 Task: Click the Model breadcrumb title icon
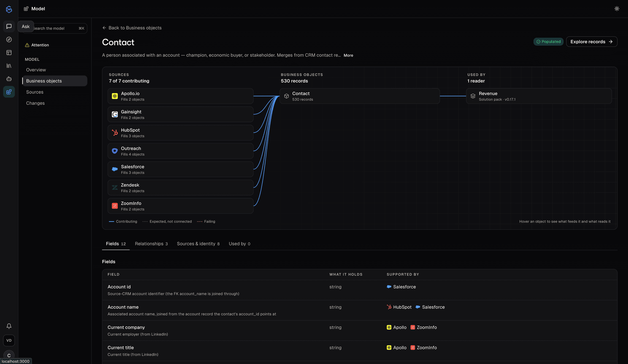click(x=26, y=9)
